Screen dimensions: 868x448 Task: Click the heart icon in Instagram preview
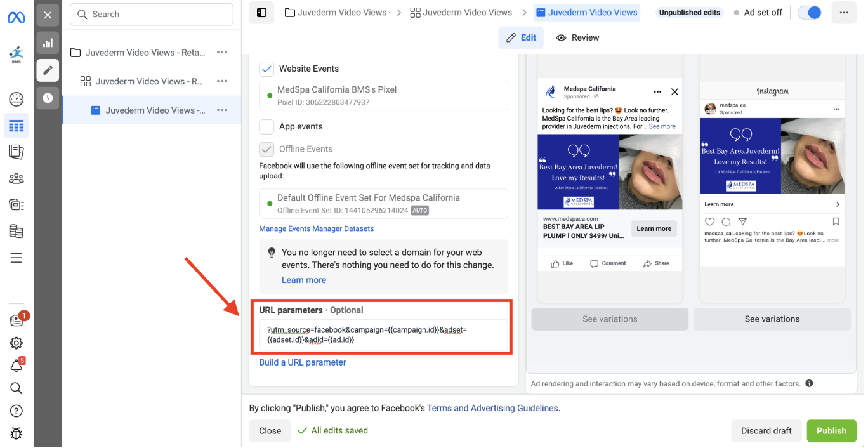pyautogui.click(x=710, y=221)
